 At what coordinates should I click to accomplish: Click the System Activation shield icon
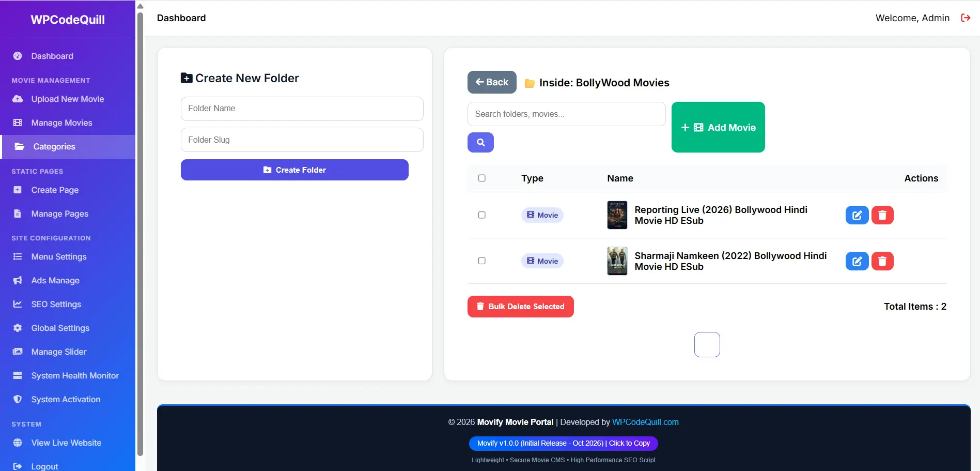point(18,399)
